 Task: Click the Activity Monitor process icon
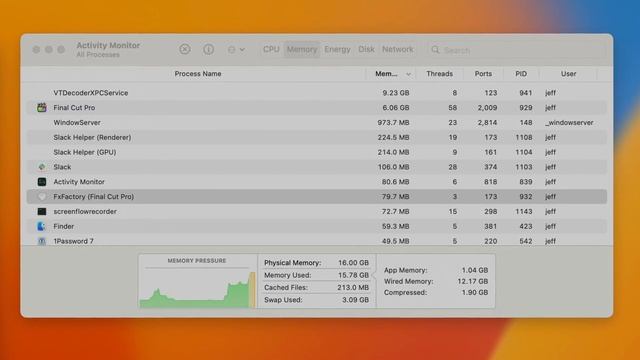[x=42, y=182]
